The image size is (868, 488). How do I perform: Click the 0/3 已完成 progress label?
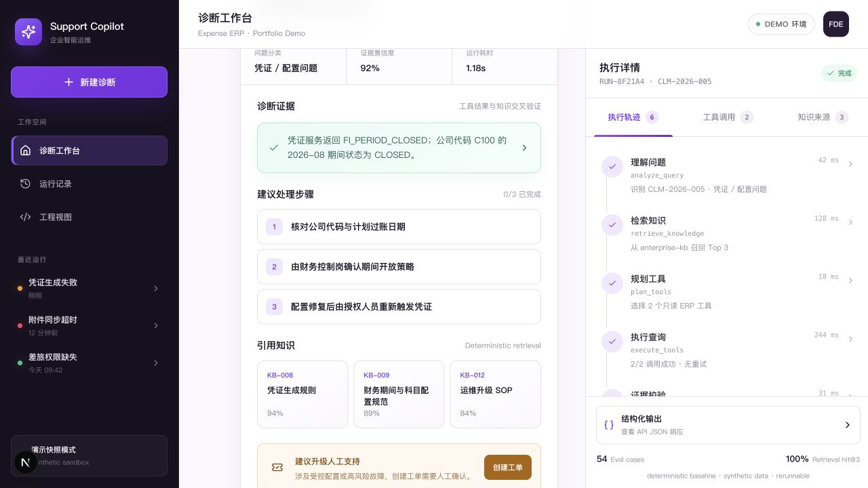522,195
